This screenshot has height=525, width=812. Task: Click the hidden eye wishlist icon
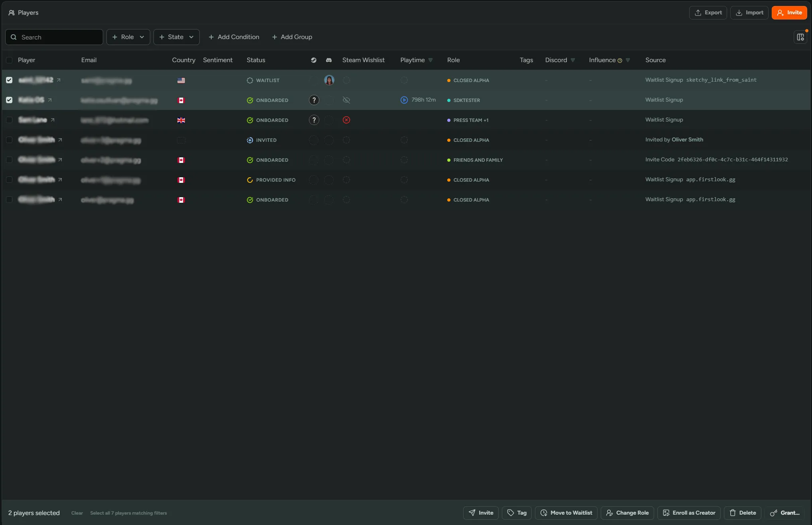coord(346,100)
